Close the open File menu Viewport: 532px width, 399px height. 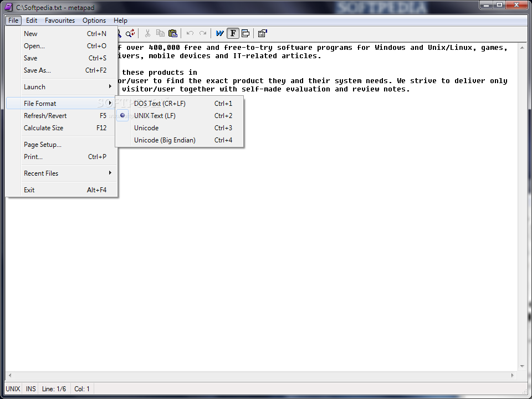tap(13, 21)
